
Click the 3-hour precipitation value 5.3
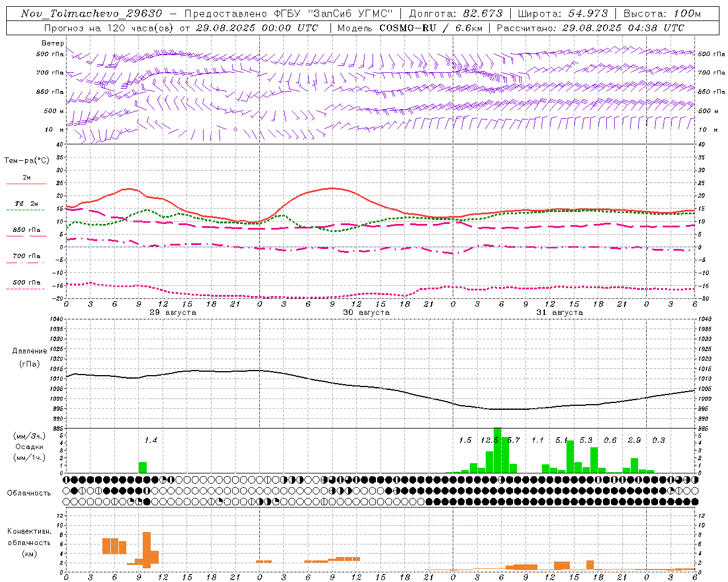click(x=586, y=440)
